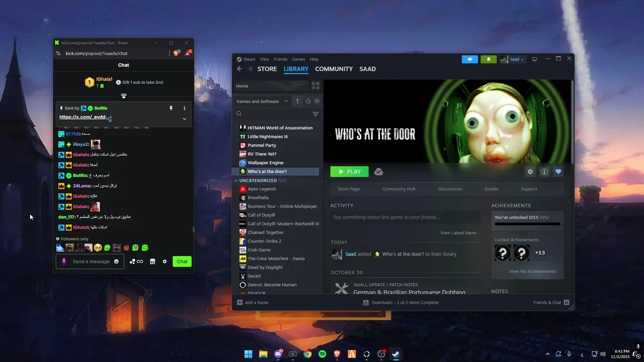The width and height of the screenshot is (644, 362).
Task: Open Games and Software filter dropdown
Action: [262, 101]
